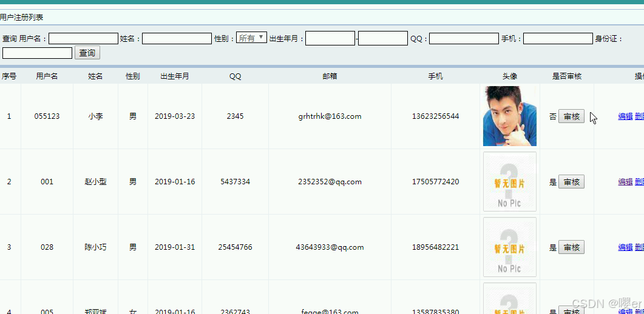
Task: Click the 姓名 column header
Action: pos(95,76)
